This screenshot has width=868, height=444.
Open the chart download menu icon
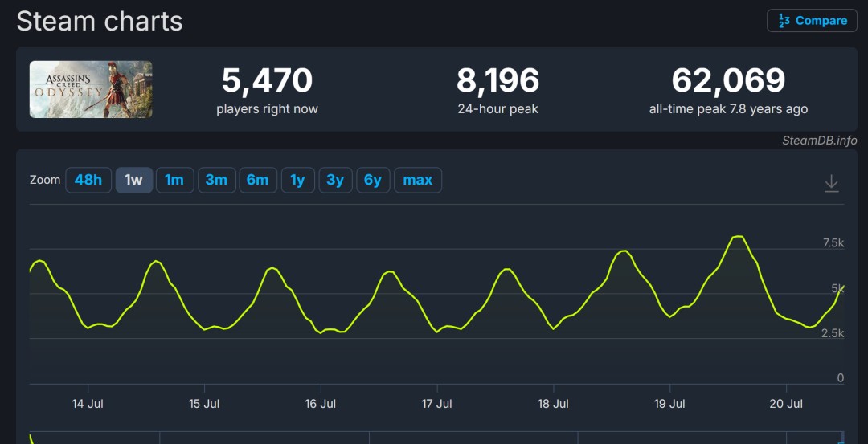(832, 183)
